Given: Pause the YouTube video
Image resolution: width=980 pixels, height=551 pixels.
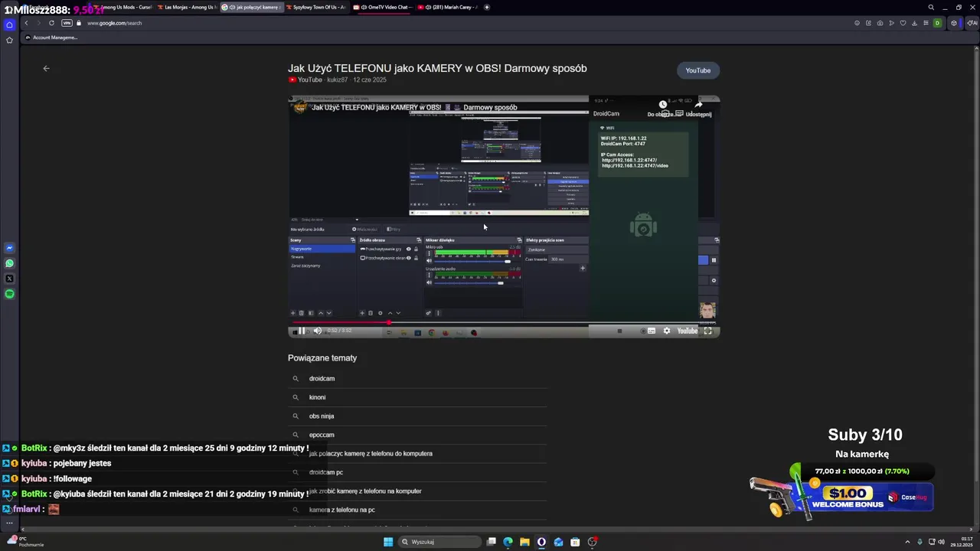Looking at the screenshot, I should point(301,331).
